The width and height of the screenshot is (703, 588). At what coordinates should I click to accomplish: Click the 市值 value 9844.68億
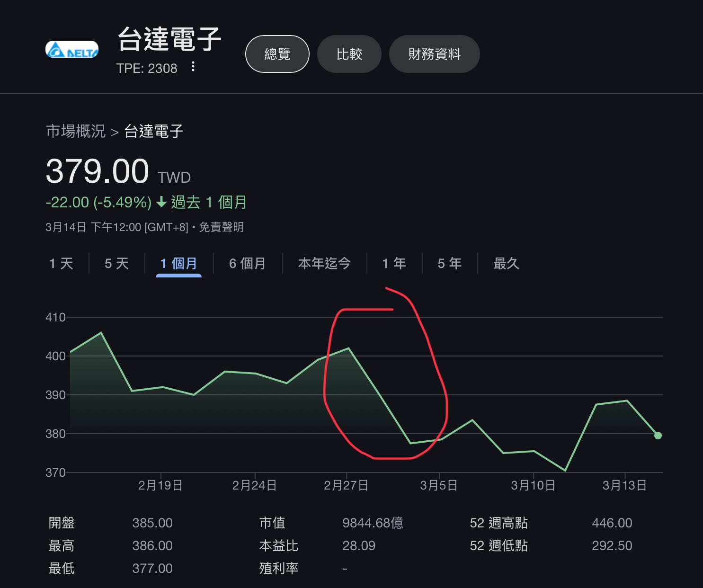373,523
